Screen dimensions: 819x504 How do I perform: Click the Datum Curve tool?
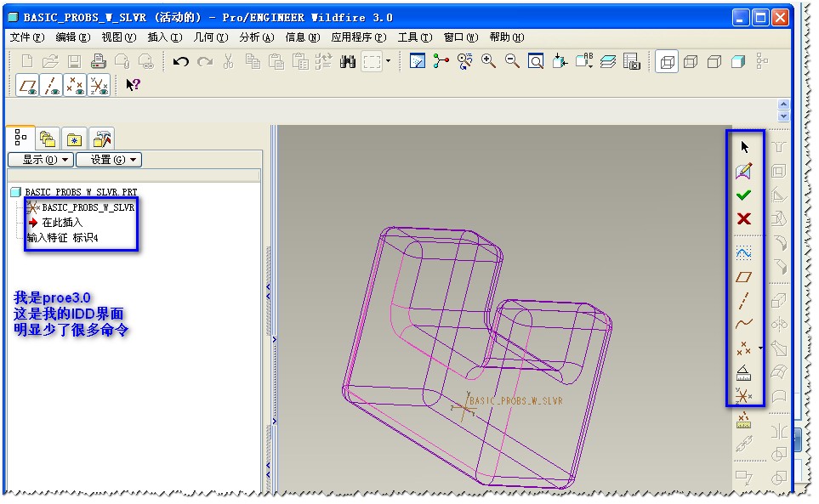click(744, 324)
